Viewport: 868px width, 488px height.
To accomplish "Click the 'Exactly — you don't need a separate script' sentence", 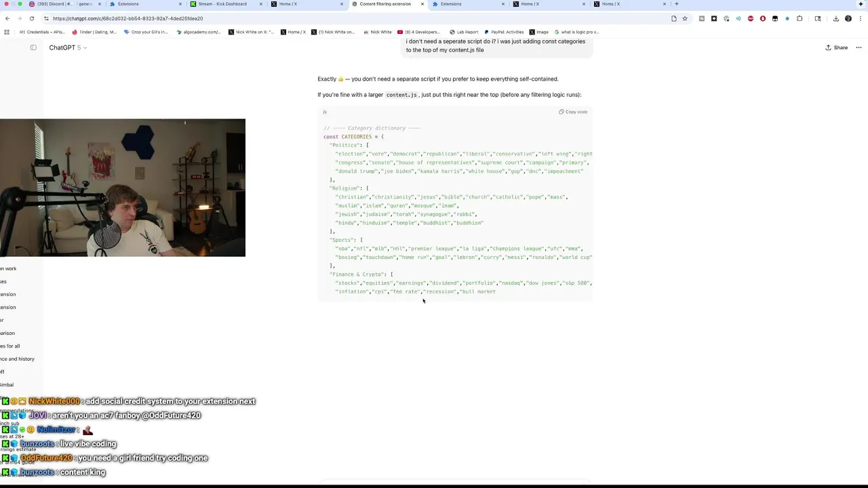I will [437, 79].
